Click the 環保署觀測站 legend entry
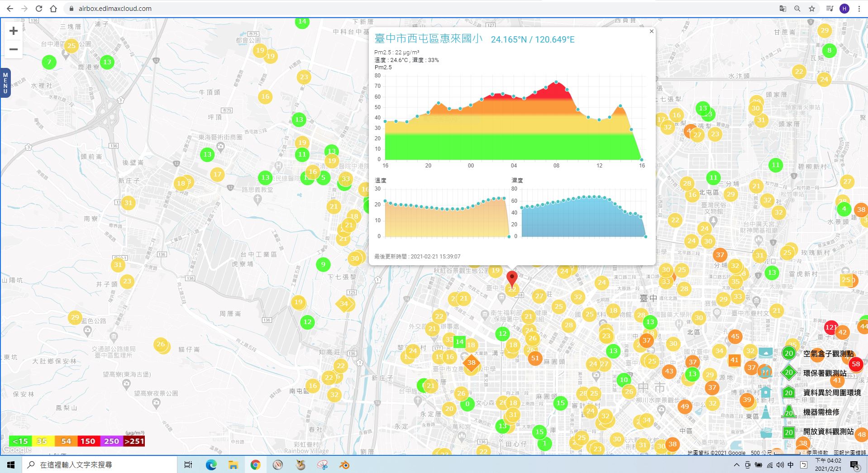Image resolution: width=868 pixels, height=473 pixels. [825, 373]
